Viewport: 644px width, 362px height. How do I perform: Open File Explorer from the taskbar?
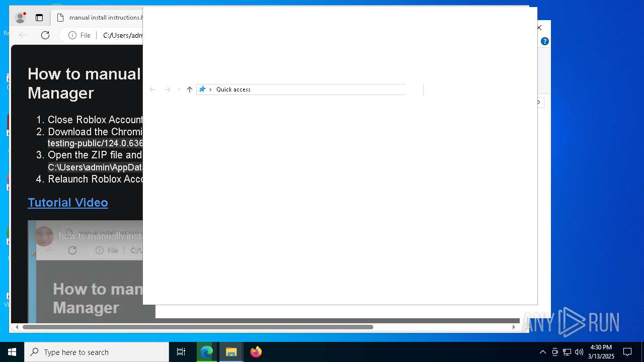(x=231, y=352)
